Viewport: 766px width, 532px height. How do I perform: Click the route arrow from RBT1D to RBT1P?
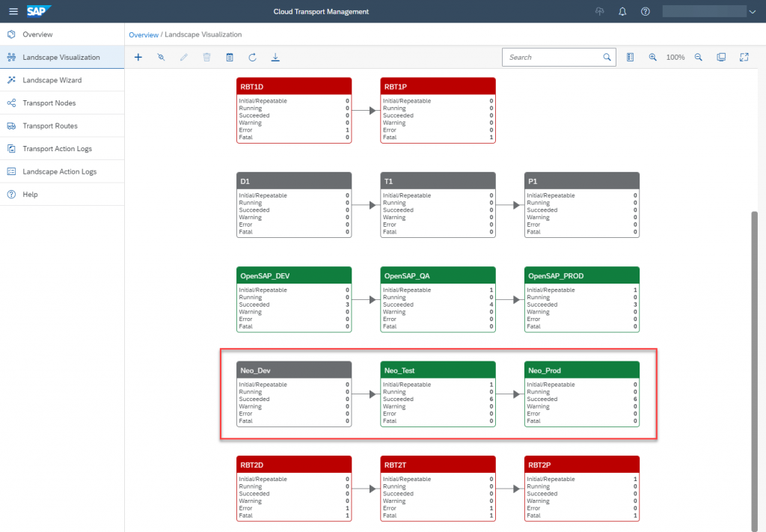tap(366, 111)
